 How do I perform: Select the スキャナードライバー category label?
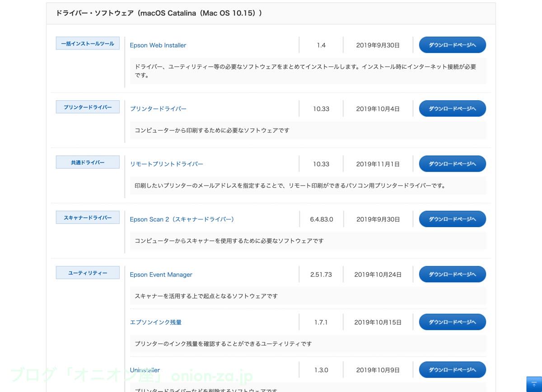88,218
